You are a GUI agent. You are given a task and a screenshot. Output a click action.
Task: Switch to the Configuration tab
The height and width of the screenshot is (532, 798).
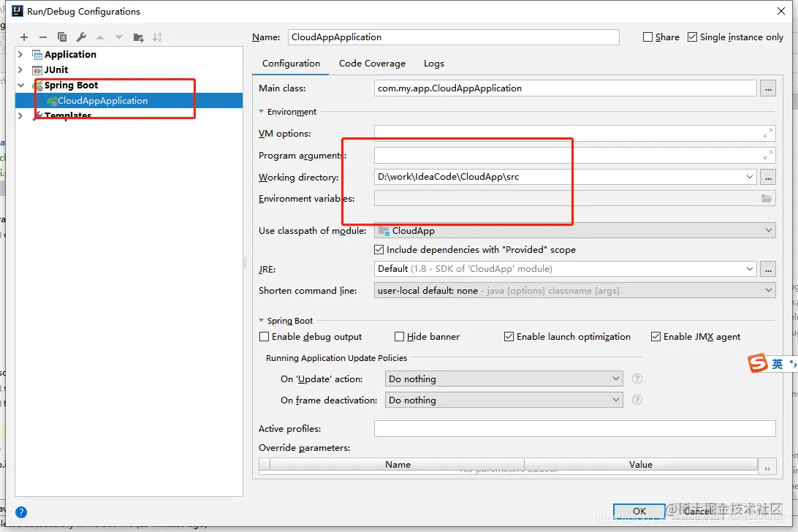click(291, 64)
